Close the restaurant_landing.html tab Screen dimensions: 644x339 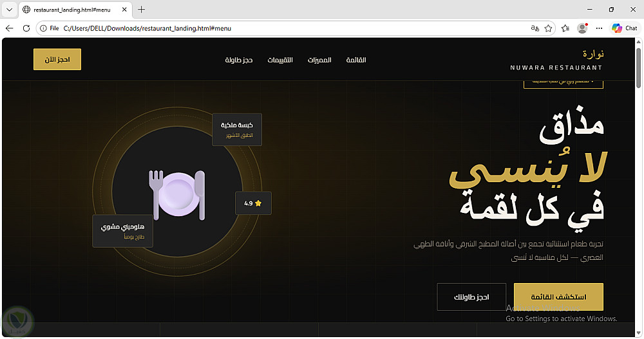tap(124, 10)
